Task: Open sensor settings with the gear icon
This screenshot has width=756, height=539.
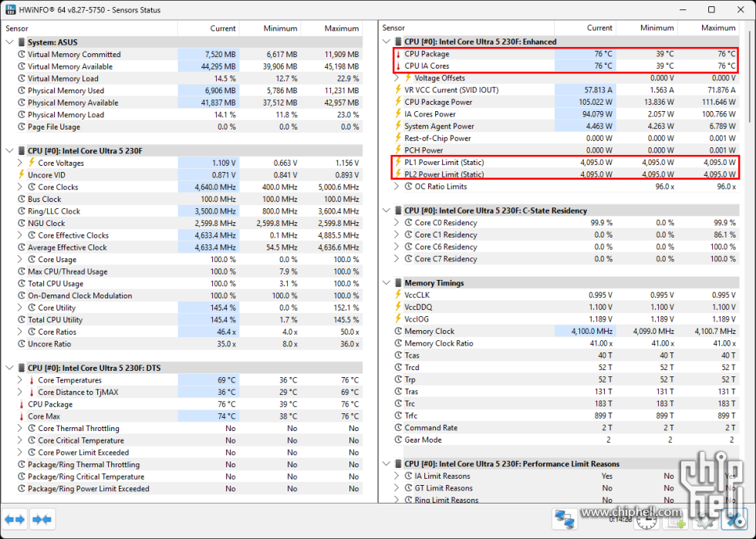Action: tap(705, 520)
